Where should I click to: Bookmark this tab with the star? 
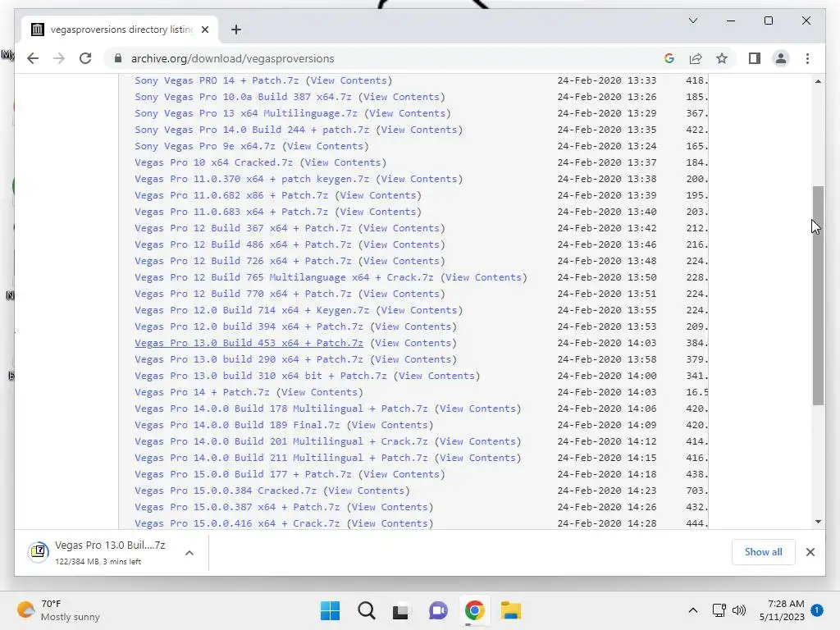(x=722, y=58)
